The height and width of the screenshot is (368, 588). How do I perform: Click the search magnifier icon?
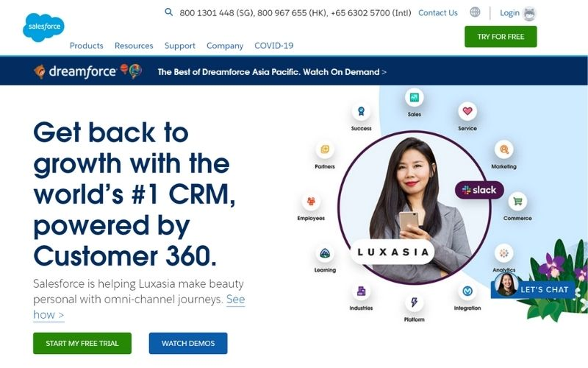[169, 12]
